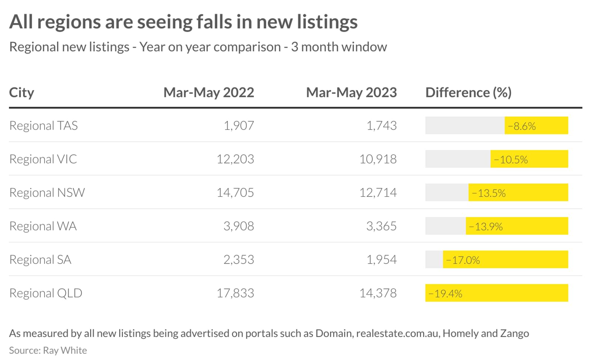This screenshot has height=364, width=591.
Task: Click the chart title about falling listings
Action: click(x=183, y=21)
